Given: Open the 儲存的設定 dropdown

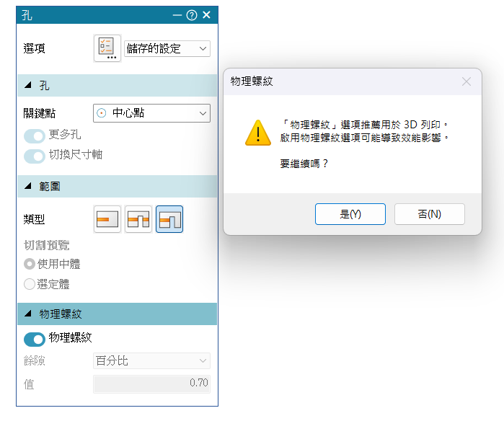Looking at the screenshot, I should (167, 48).
